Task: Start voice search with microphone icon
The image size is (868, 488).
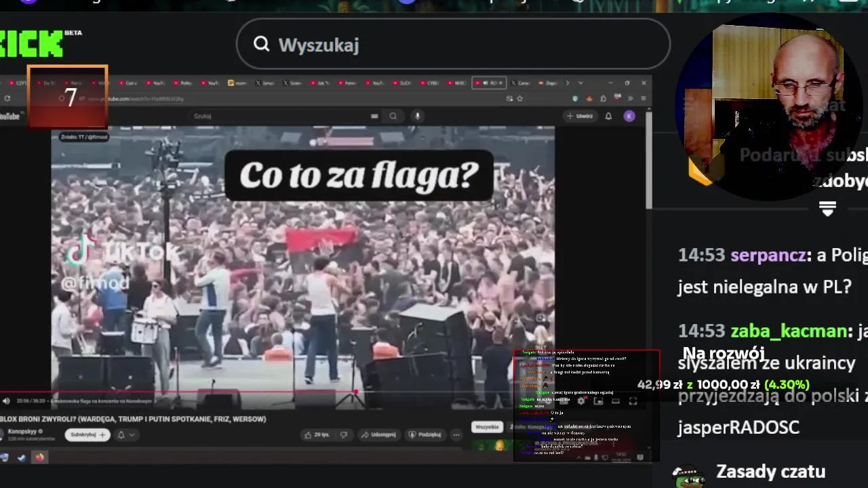Action: click(418, 116)
